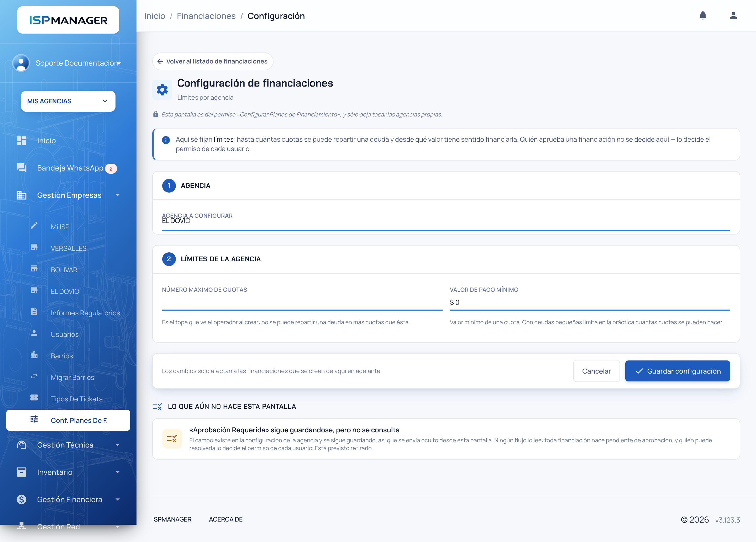Click the dollar icon for Gestión Financiera
756x542 pixels.
(22, 499)
